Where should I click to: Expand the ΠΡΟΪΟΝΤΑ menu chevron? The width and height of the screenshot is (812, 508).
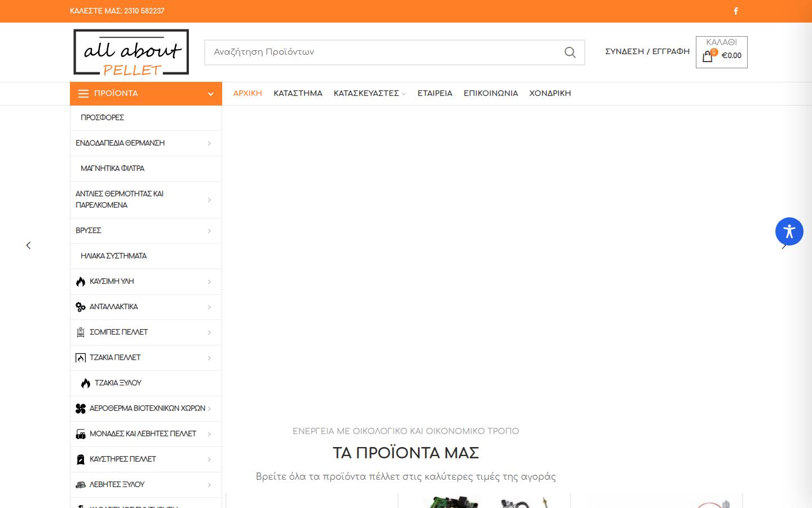pos(211,94)
